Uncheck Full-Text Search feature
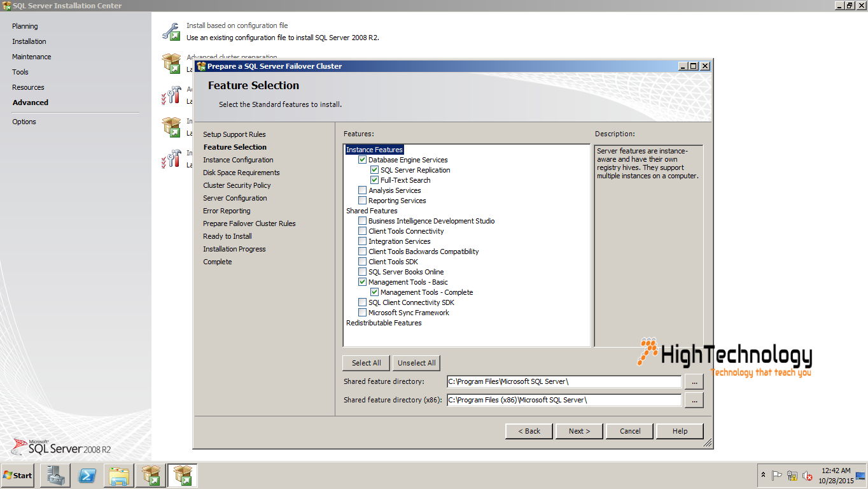868x489 pixels. click(x=375, y=180)
